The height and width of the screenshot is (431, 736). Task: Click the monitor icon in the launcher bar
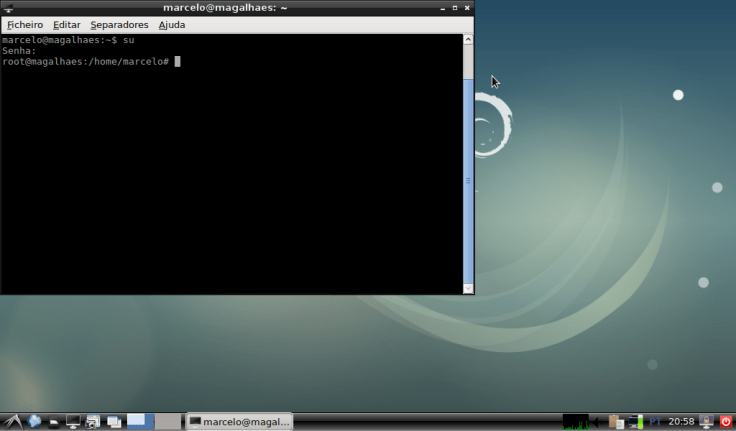pyautogui.click(x=73, y=421)
